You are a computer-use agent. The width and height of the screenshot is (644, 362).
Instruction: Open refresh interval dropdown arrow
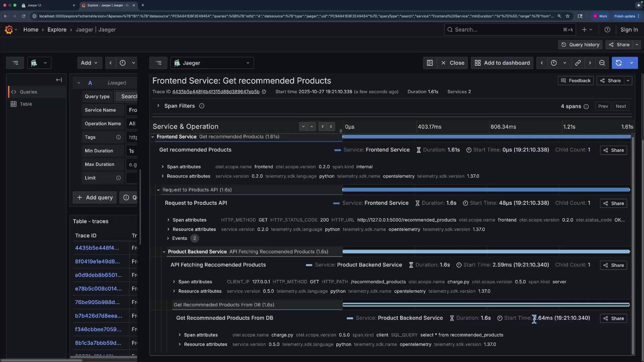point(632,63)
